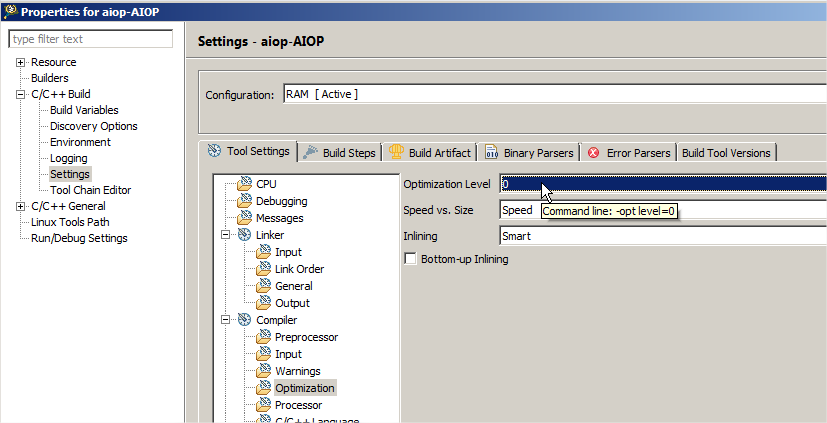The height and width of the screenshot is (423, 827).
Task: Switch to the Binary Parsers tab
Action: [529, 153]
